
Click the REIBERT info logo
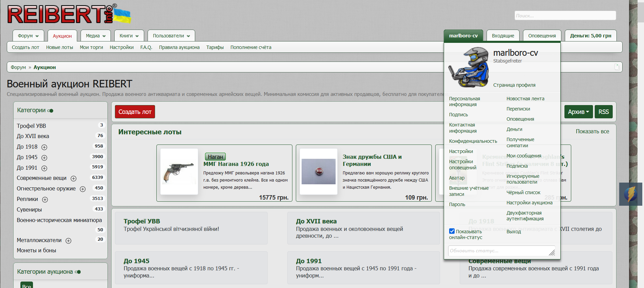pyautogui.click(x=69, y=14)
